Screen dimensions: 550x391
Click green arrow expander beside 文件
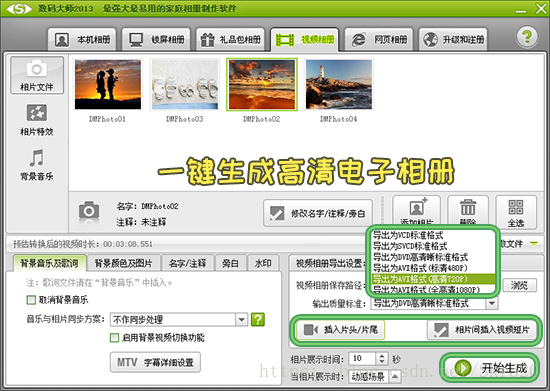click(x=534, y=243)
